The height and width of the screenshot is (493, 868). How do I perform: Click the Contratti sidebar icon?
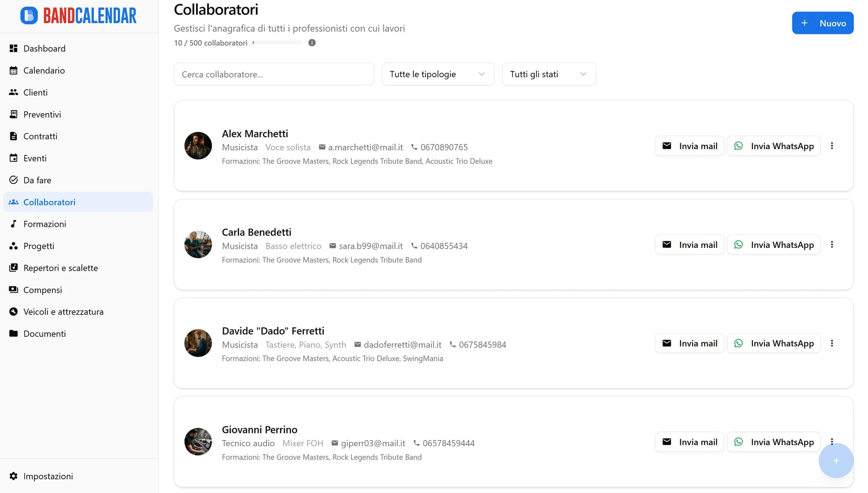pos(14,136)
